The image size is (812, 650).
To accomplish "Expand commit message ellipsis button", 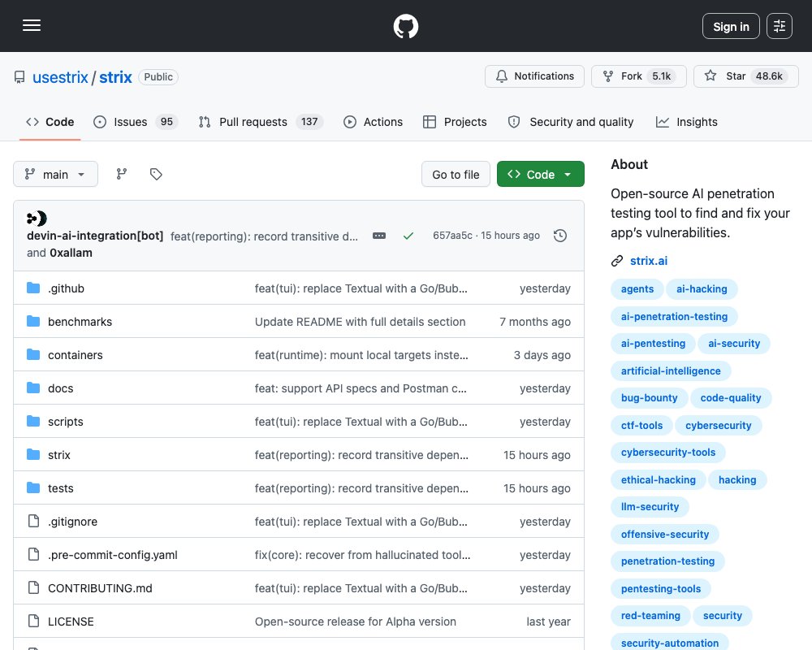I will pos(379,236).
